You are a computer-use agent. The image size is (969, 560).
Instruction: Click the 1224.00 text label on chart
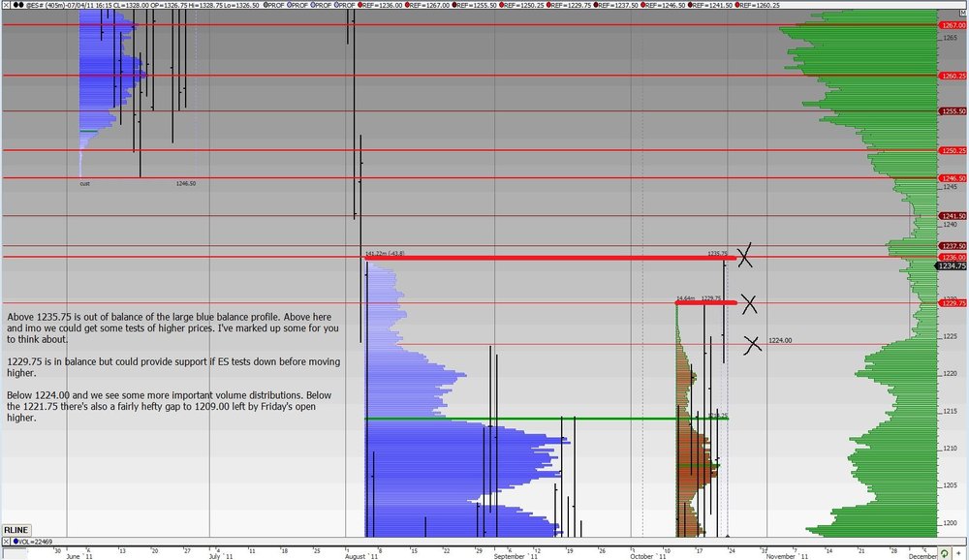pos(780,341)
